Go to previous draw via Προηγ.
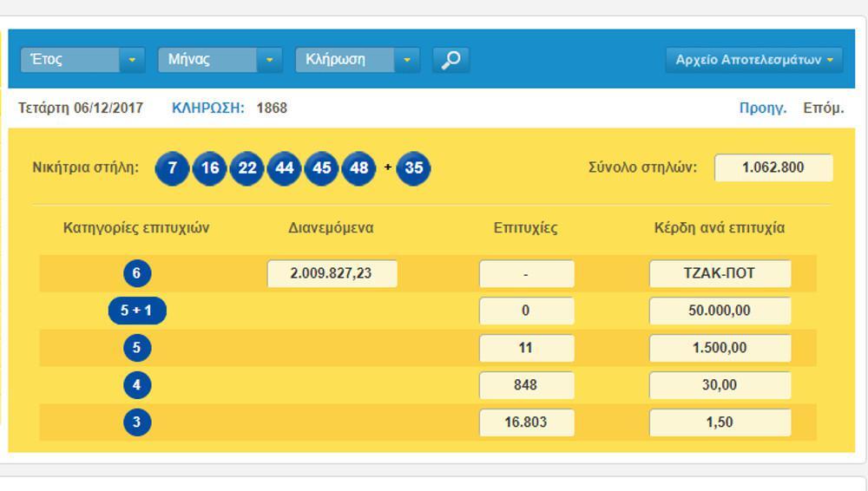The image size is (868, 491). tap(762, 108)
